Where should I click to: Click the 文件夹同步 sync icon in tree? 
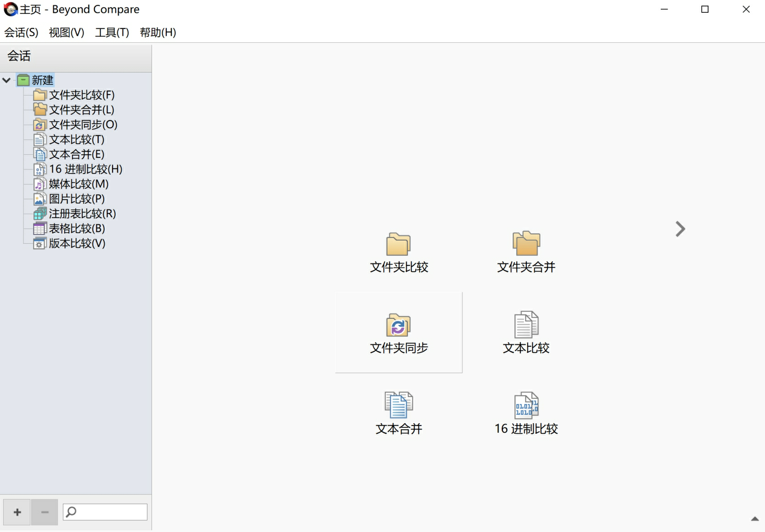coord(40,124)
